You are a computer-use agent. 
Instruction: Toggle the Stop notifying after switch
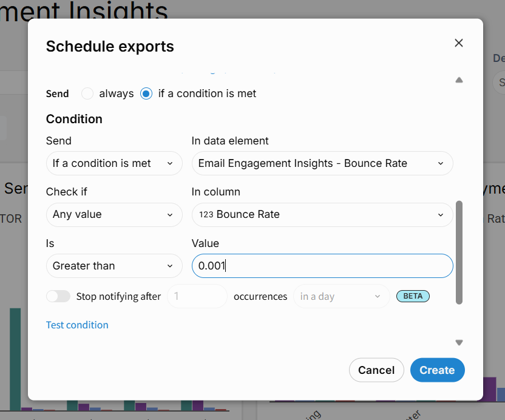(58, 296)
